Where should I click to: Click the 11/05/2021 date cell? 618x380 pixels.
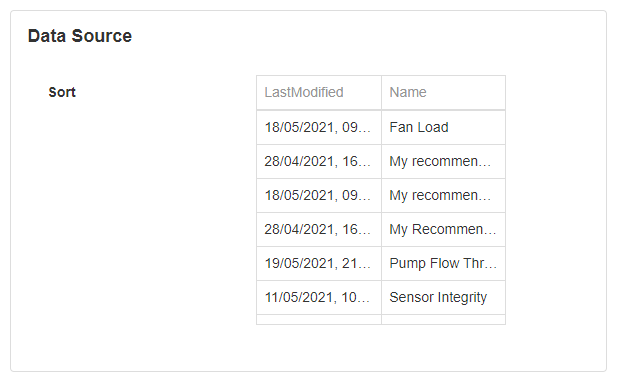(319, 298)
